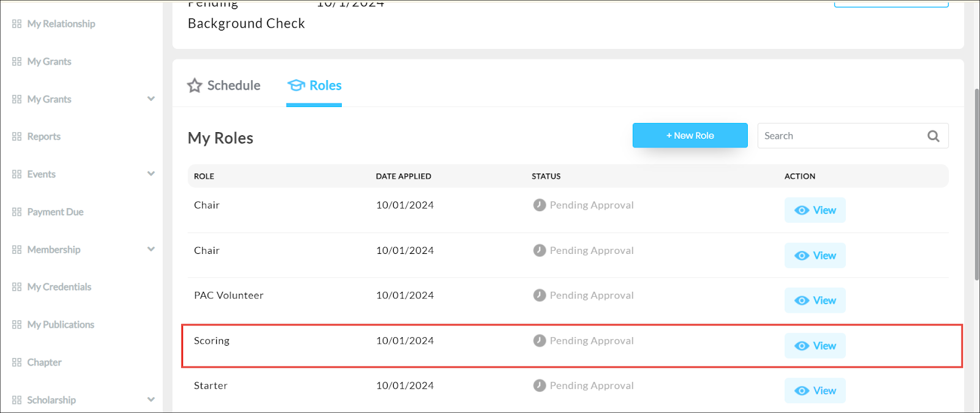Viewport: 980px width, 413px height.
Task: Click the + New Role button
Action: [690, 135]
